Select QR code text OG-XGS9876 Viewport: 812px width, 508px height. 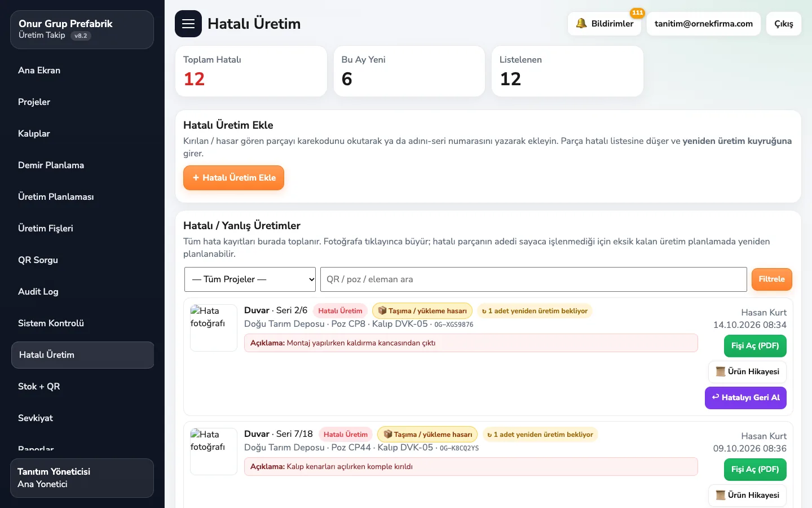454,325
